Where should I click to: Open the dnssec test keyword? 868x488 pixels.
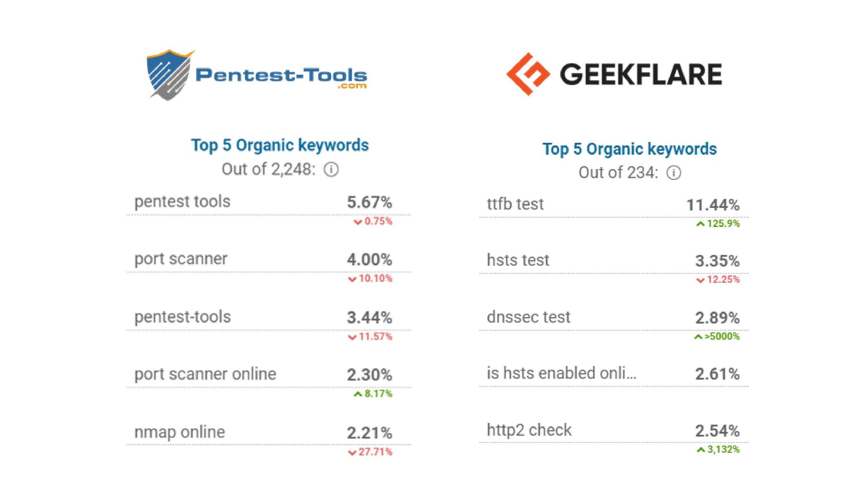[528, 317]
